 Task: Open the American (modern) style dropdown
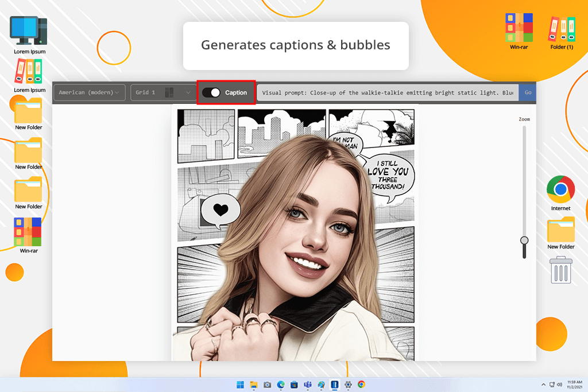click(89, 92)
